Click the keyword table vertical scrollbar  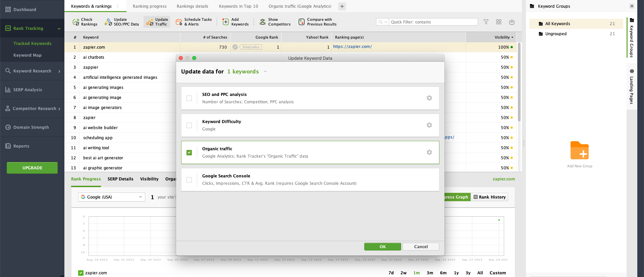coord(519,82)
